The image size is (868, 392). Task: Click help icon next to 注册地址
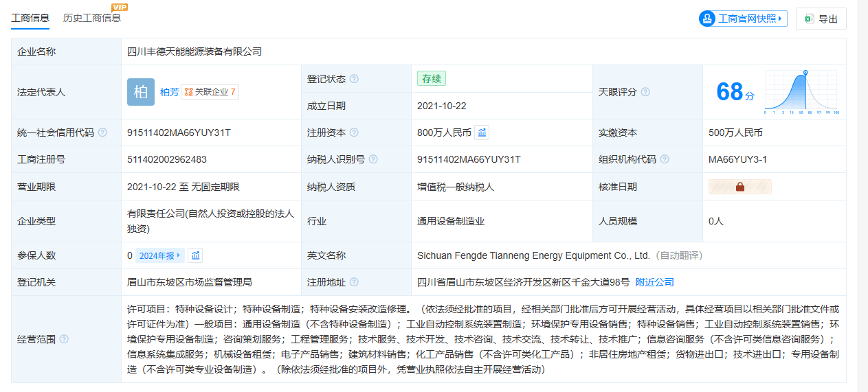(354, 282)
